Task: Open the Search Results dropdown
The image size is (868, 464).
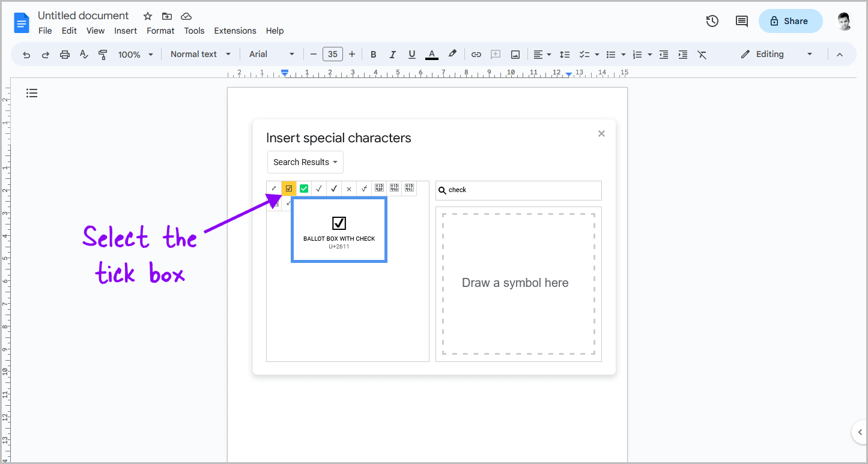Action: click(x=305, y=162)
